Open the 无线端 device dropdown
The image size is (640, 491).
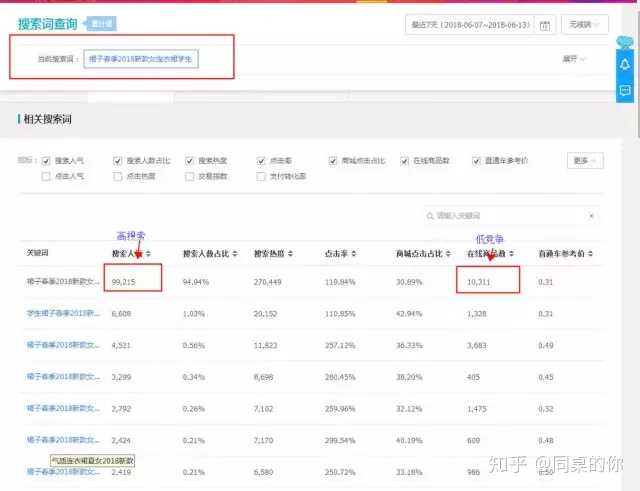tap(585, 25)
